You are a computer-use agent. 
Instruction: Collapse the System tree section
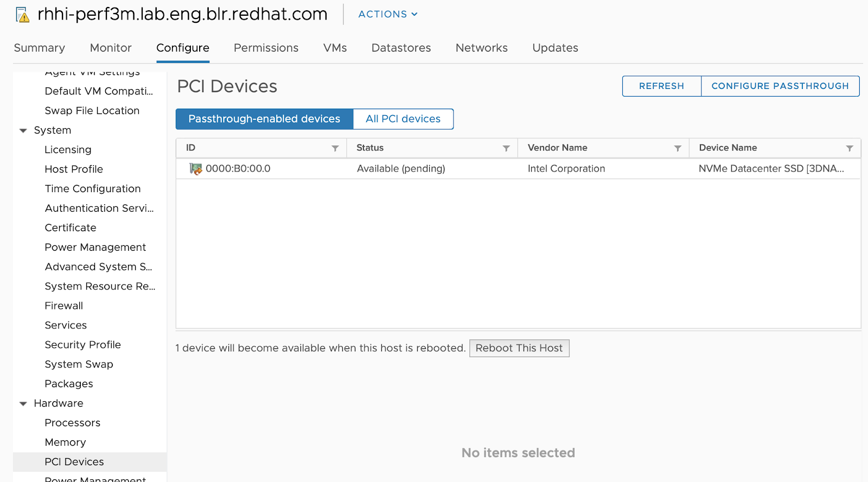click(x=23, y=131)
